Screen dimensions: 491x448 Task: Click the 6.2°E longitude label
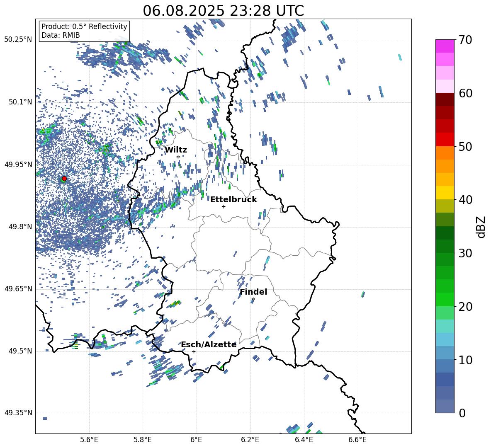pos(250,440)
